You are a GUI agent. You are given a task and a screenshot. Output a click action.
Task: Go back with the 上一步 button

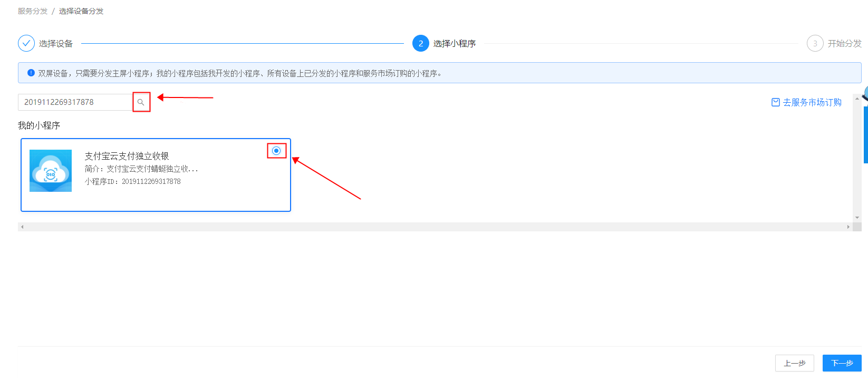click(x=795, y=363)
